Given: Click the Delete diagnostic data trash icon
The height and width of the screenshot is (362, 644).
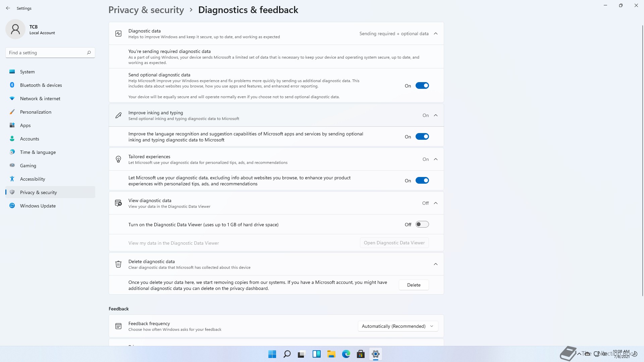Looking at the screenshot, I should coord(118,264).
